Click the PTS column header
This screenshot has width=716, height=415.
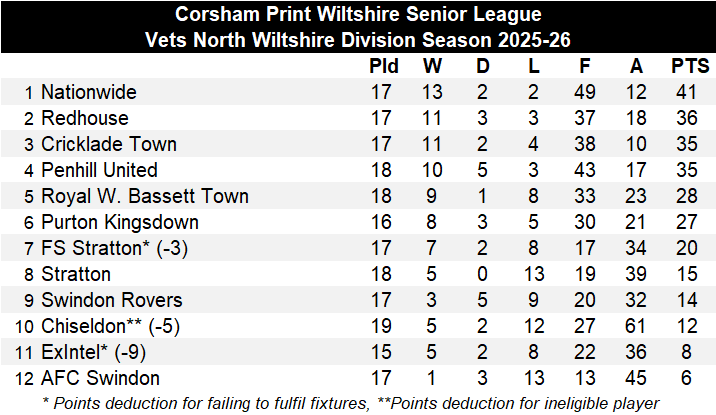pos(689,67)
